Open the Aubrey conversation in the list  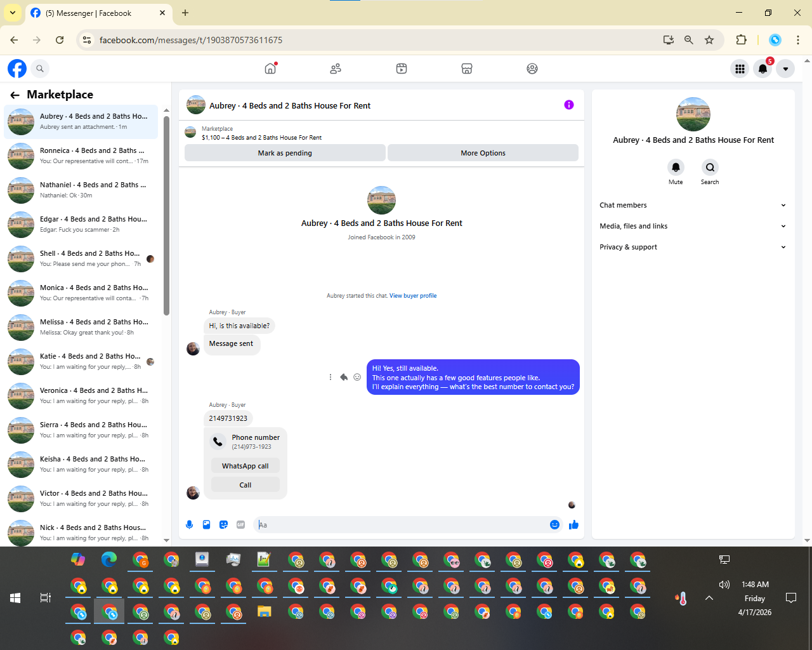[81, 121]
